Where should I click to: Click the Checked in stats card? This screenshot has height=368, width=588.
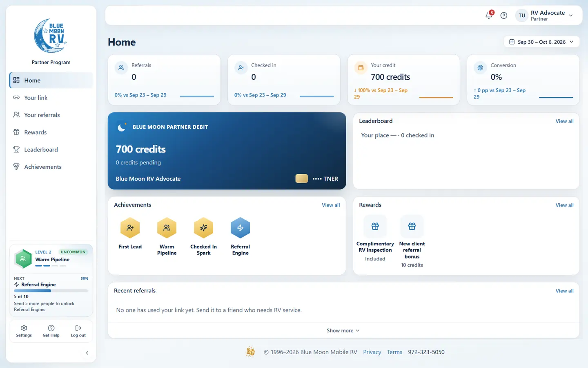coord(284,80)
